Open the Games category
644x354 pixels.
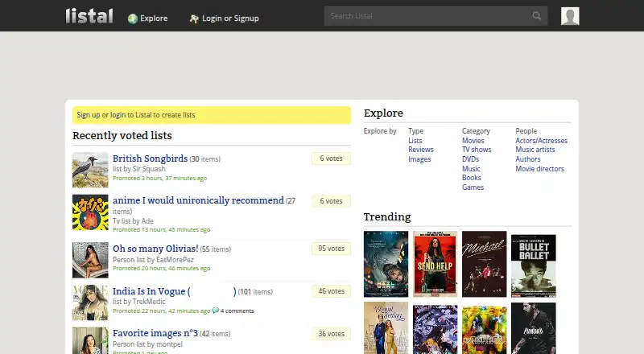(473, 187)
